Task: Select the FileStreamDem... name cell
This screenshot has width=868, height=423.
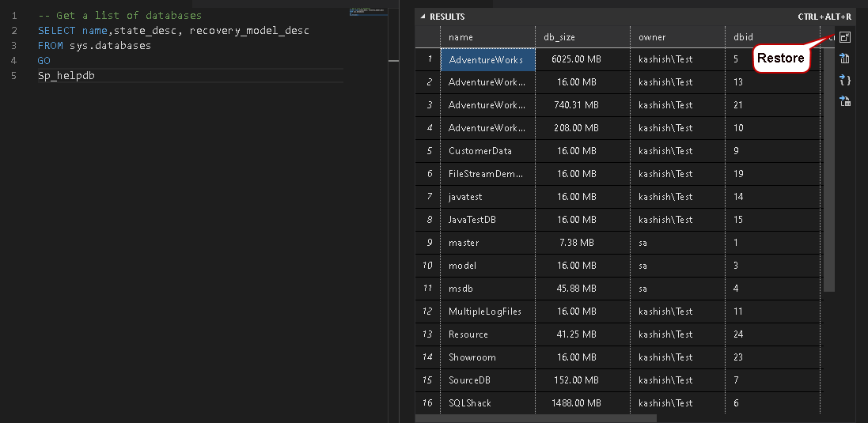Action: 487,174
